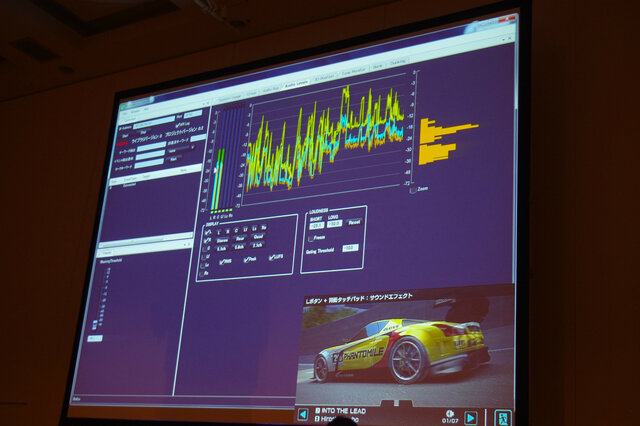The image size is (640, 426).
Task: Toggle the LUFS display checkbox
Action: tap(275, 259)
